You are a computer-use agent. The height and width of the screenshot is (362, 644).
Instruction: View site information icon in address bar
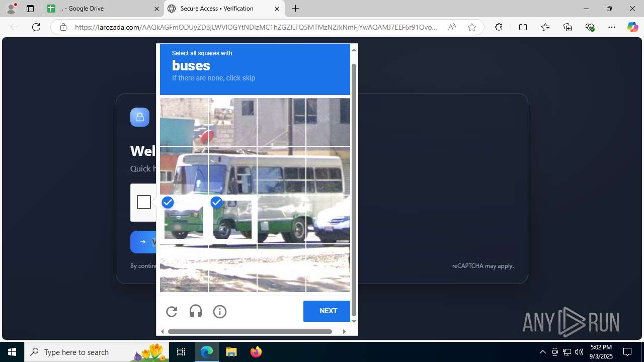[x=63, y=27]
